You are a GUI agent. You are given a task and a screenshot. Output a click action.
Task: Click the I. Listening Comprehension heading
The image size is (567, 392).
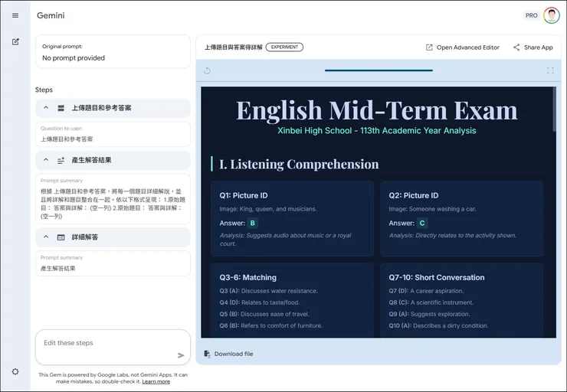[299, 165]
